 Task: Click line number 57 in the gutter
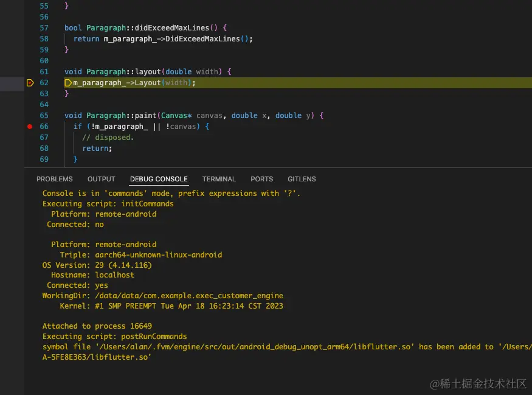pos(44,28)
